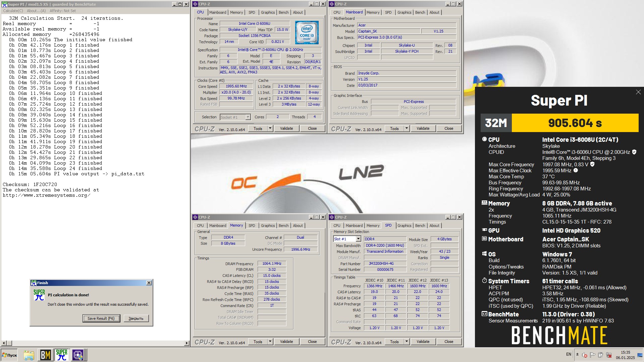Click the verified badge beside the CPUID string

point(634,152)
